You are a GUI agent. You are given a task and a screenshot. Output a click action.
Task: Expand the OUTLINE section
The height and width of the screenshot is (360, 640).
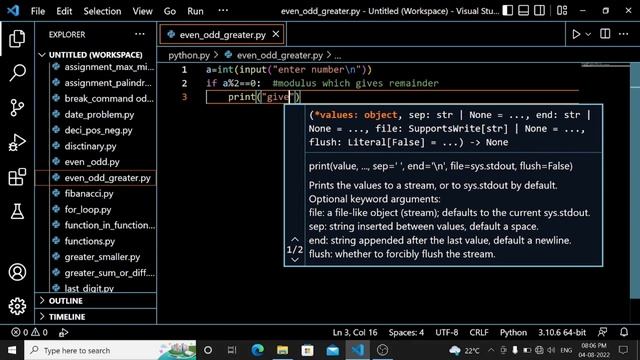96,301
